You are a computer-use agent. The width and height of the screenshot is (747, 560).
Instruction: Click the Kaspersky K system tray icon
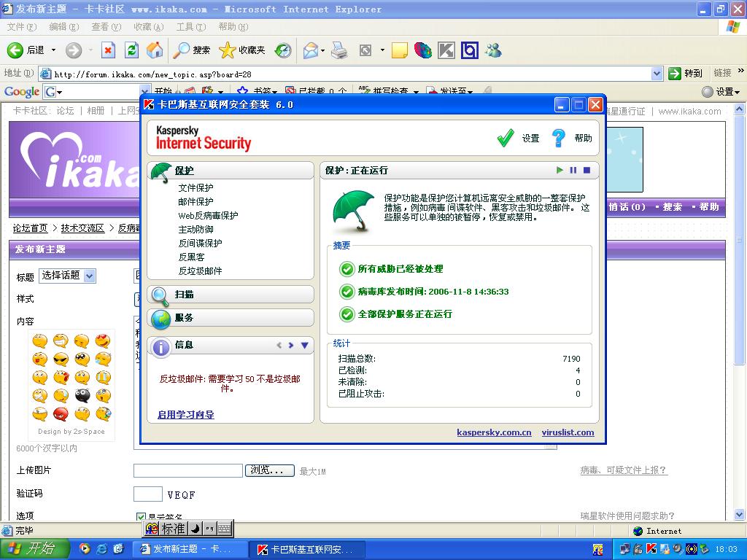[x=651, y=549]
